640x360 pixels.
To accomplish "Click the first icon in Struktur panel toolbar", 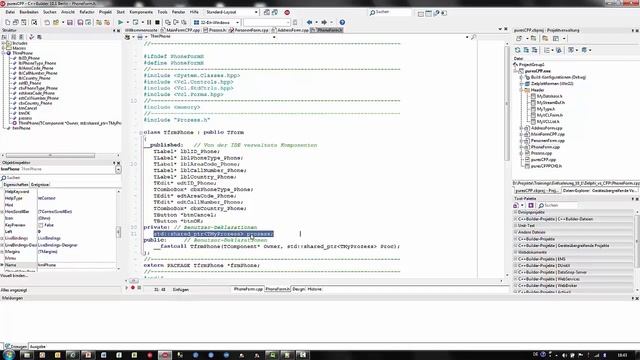I will [x=4, y=37].
